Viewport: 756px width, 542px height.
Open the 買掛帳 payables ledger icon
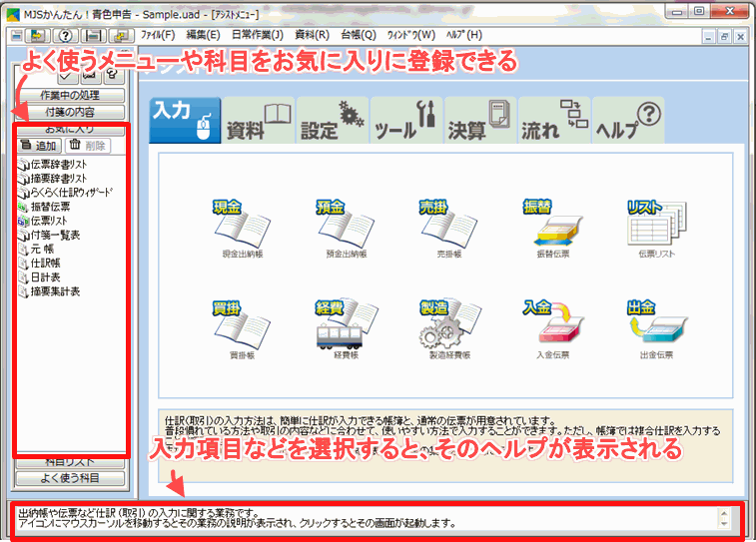pyautogui.click(x=242, y=329)
